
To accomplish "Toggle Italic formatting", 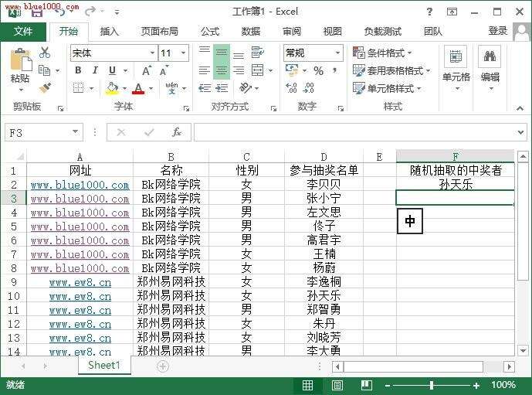I will [95, 70].
